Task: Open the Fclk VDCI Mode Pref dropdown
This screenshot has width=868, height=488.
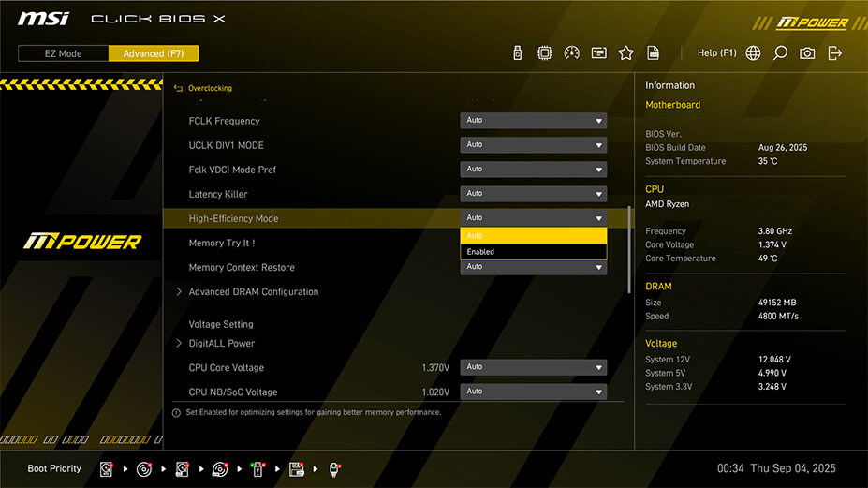Action: (533, 170)
